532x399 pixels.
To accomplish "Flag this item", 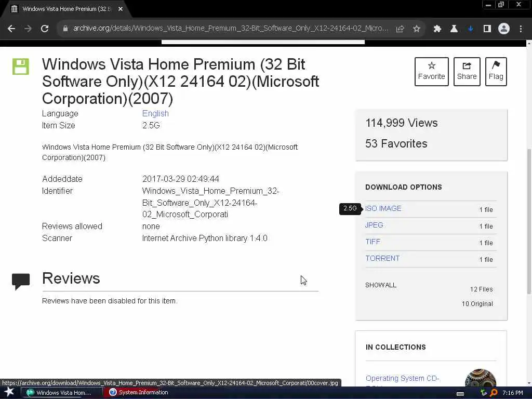I will tap(496, 72).
